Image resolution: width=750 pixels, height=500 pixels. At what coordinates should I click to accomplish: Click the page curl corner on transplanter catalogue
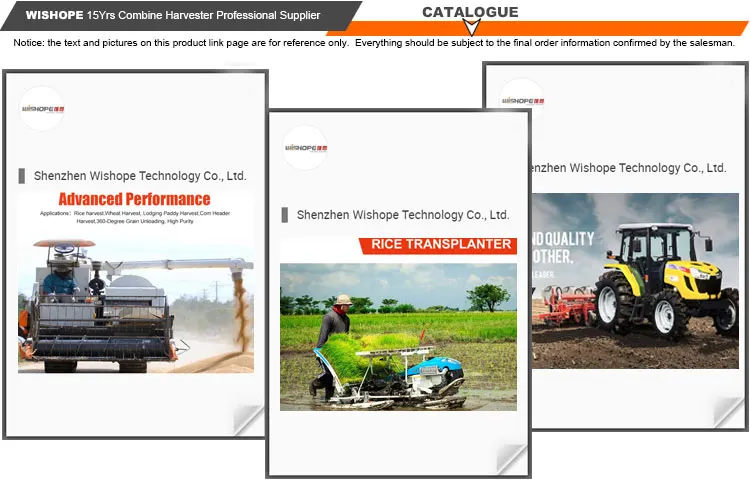pos(511,459)
